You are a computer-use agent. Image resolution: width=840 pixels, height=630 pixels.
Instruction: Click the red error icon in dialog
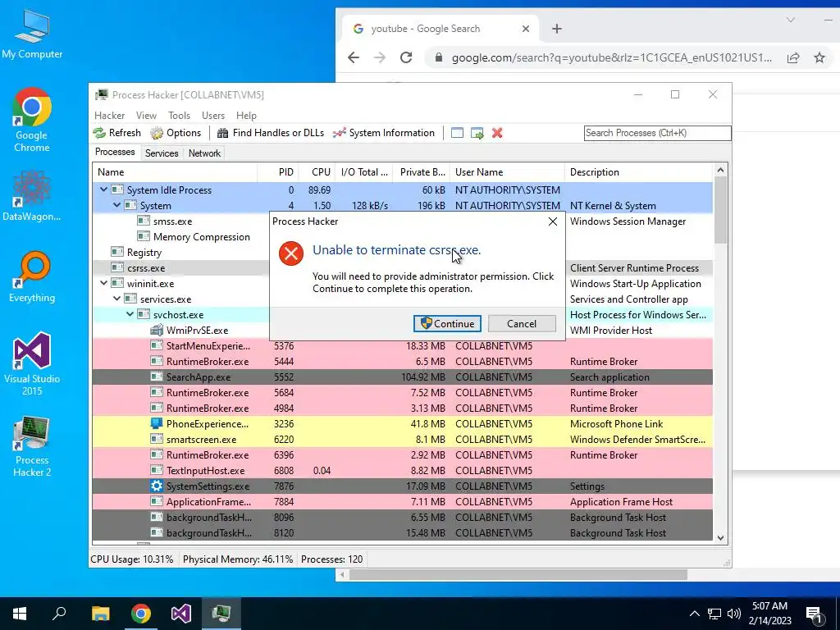pos(291,253)
